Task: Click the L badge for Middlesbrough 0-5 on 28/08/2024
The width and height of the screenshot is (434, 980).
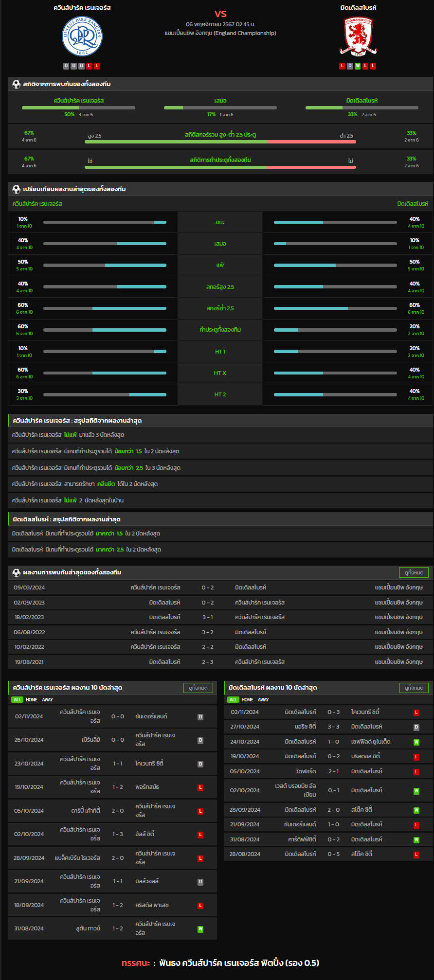Action: click(416, 855)
